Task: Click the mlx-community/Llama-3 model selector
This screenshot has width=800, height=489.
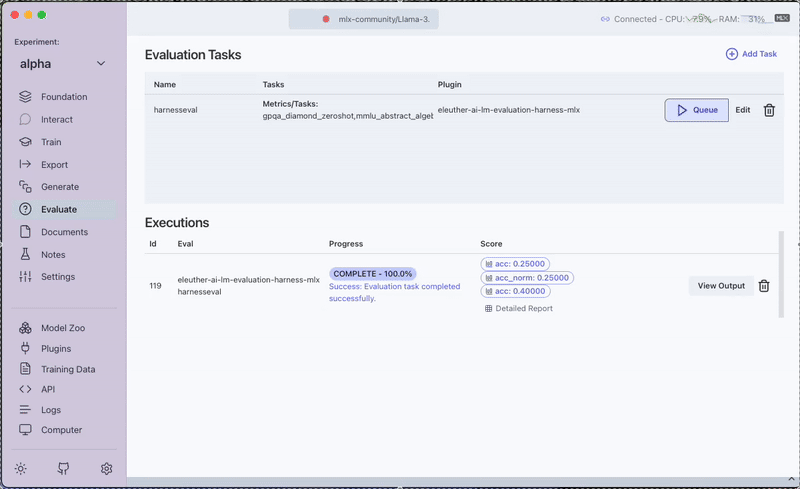Action: [x=364, y=19]
